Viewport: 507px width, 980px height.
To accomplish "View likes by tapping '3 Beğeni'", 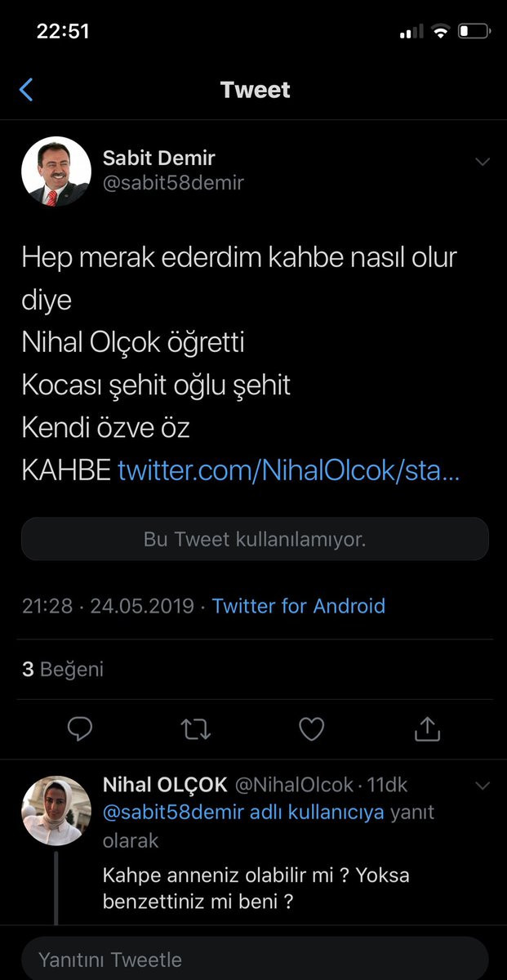I will tap(63, 670).
